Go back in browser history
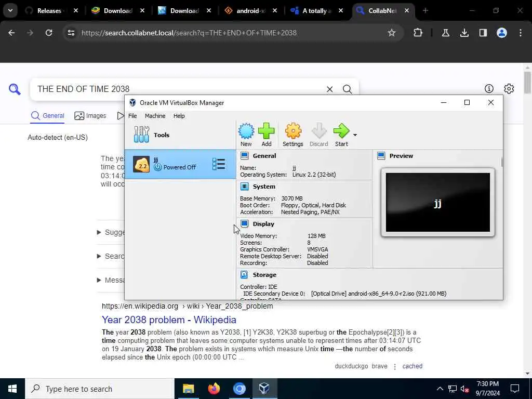This screenshot has width=532, height=399. pos(11,33)
